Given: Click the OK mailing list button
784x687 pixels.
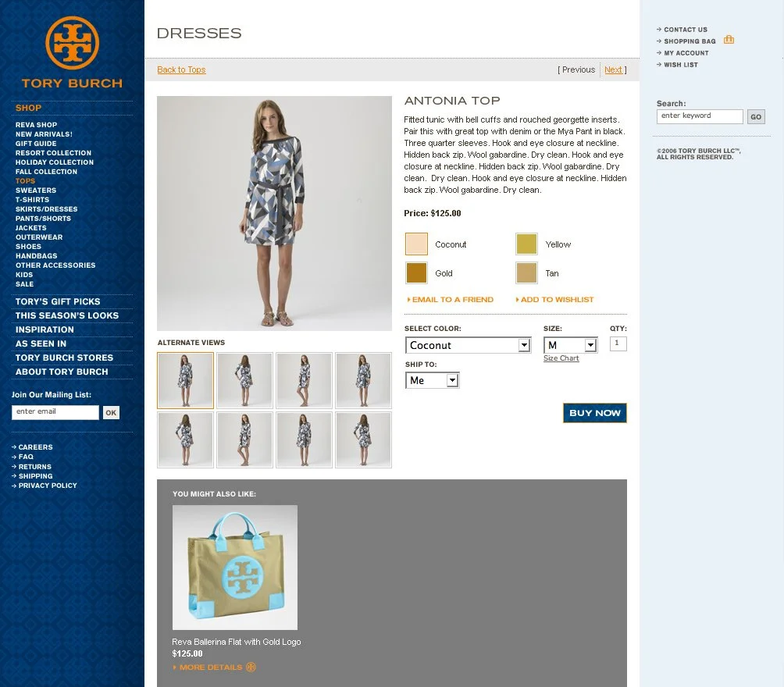Looking at the screenshot, I should click(x=111, y=412).
